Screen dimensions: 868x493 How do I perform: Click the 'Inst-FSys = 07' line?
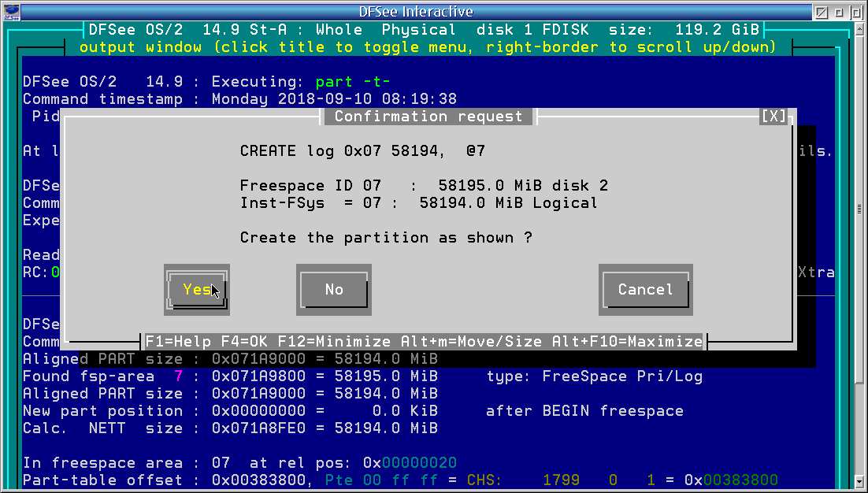[418, 203]
